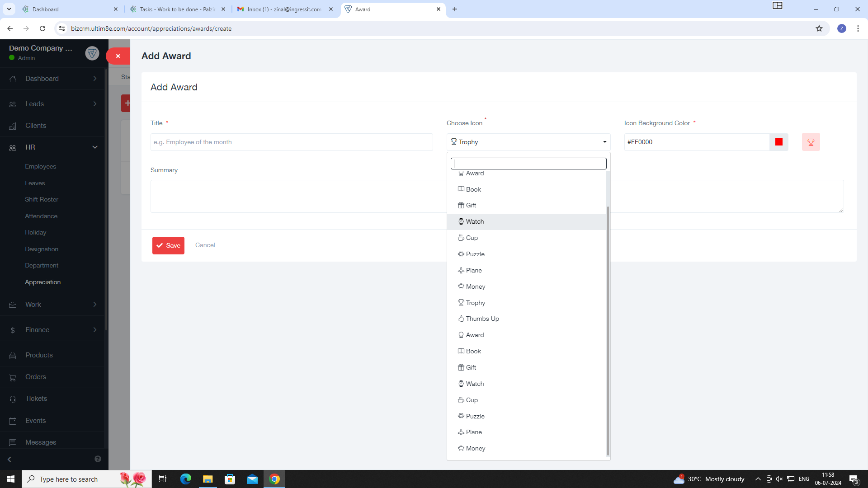This screenshot has width=868, height=488.
Task: Open the Microsoft Edge taskbar icon
Action: [x=186, y=479]
